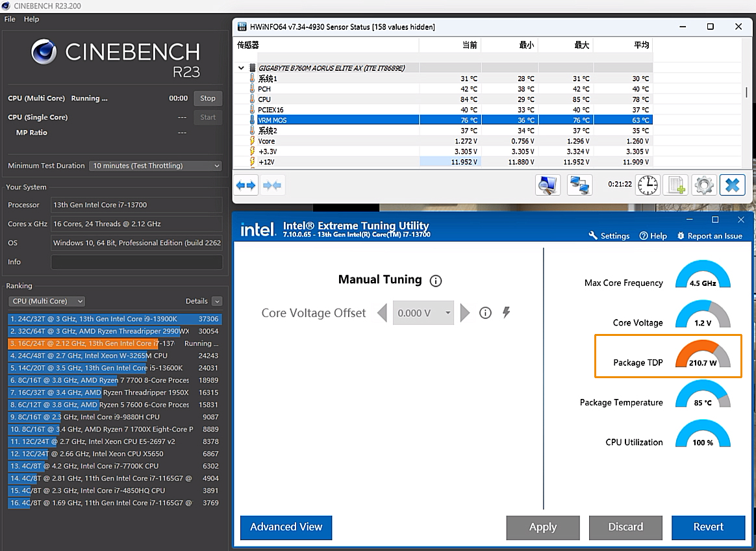
Task: Collapse the GIGABYTE B760M sensor group
Action: [242, 68]
